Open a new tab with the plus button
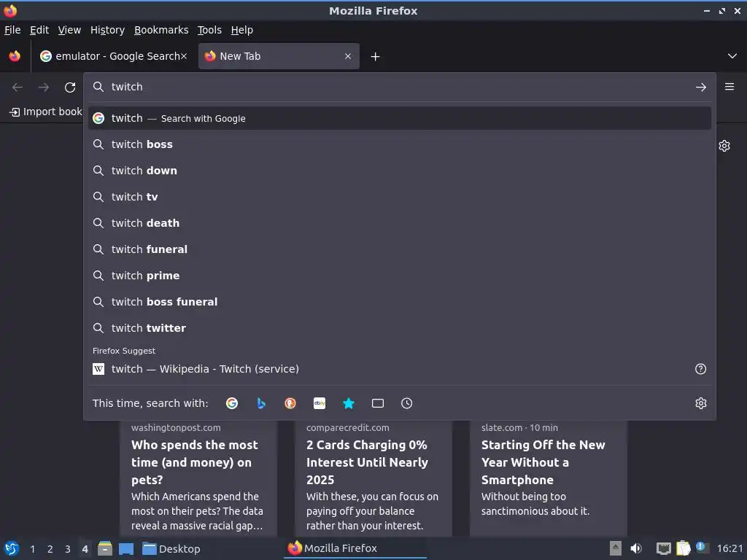 tap(376, 57)
